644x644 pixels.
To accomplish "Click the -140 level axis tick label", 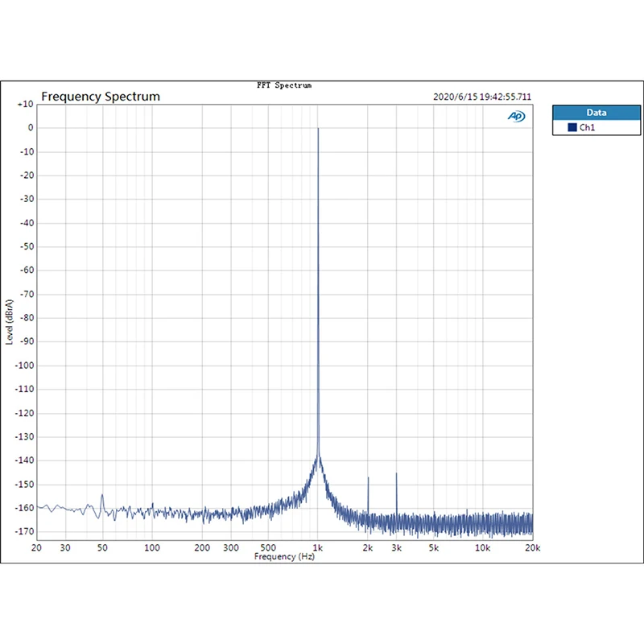I will 24,460.
